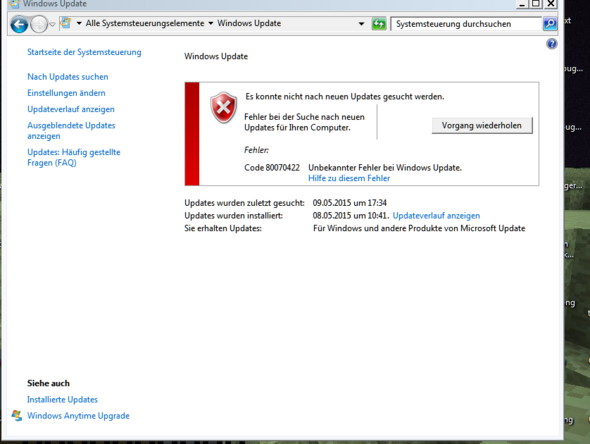This screenshot has width=590, height=444.
Task: Click Updateverlauf anzeigen next to install date
Action: click(436, 216)
